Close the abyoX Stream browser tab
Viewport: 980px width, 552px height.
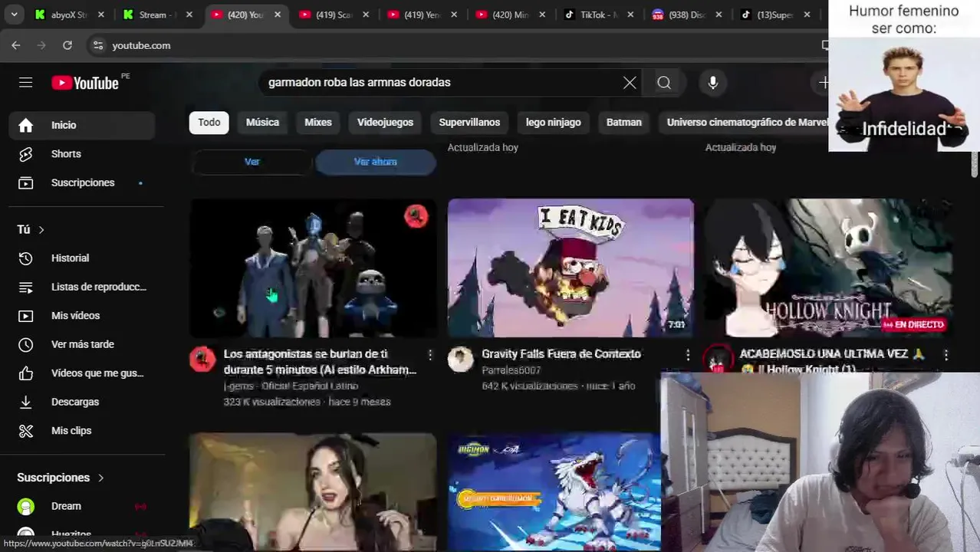[x=101, y=15]
